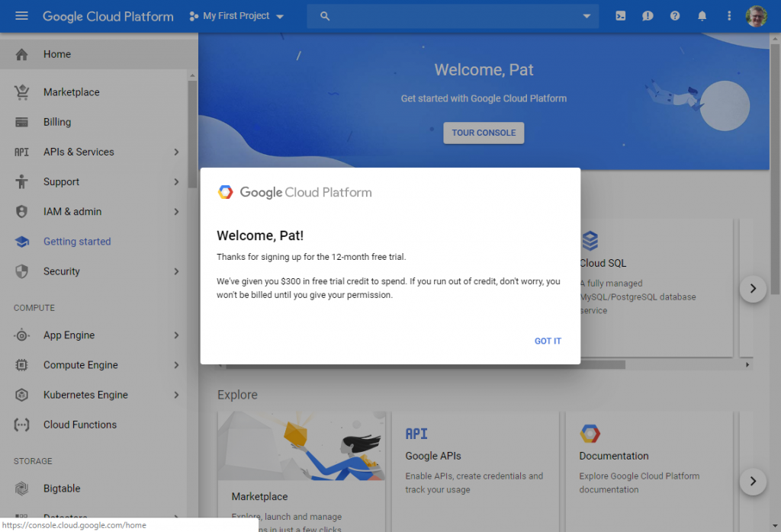Open Bigtable under Storage

click(94, 489)
